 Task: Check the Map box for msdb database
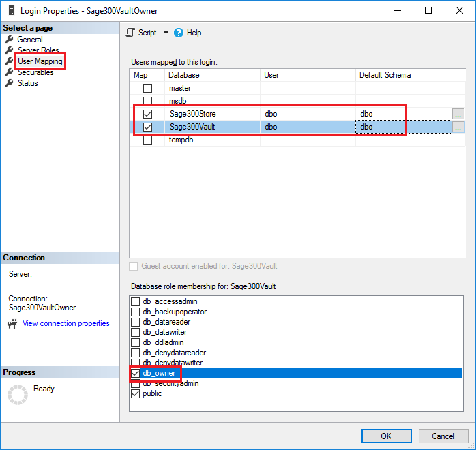[147, 101]
